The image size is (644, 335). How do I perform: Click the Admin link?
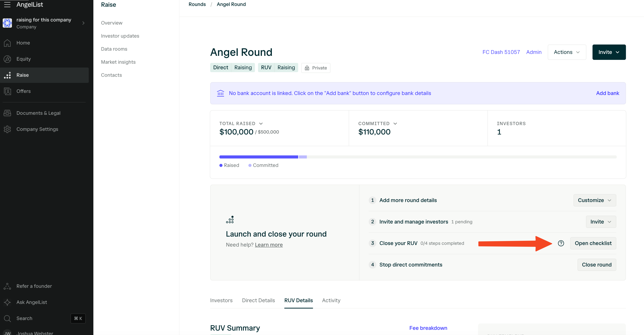coord(534,52)
